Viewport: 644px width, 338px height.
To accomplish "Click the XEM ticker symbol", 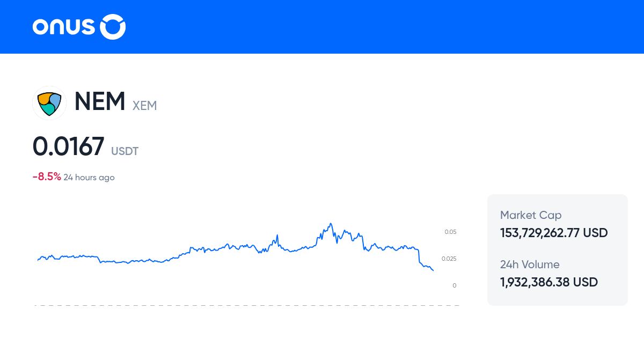I will click(x=144, y=106).
